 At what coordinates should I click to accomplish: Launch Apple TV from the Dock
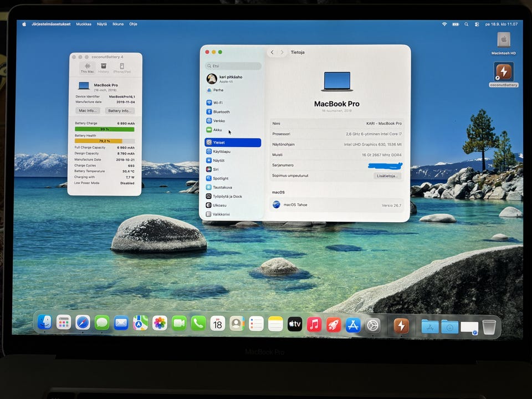(295, 324)
